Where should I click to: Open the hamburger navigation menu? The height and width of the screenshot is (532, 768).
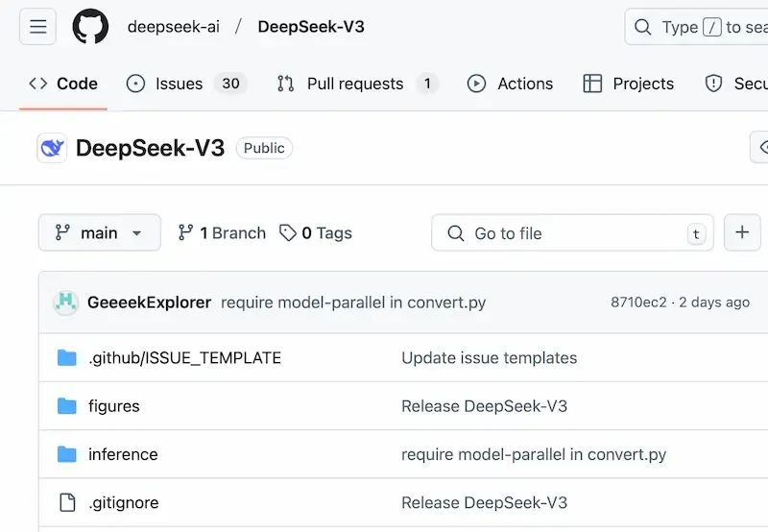37,27
